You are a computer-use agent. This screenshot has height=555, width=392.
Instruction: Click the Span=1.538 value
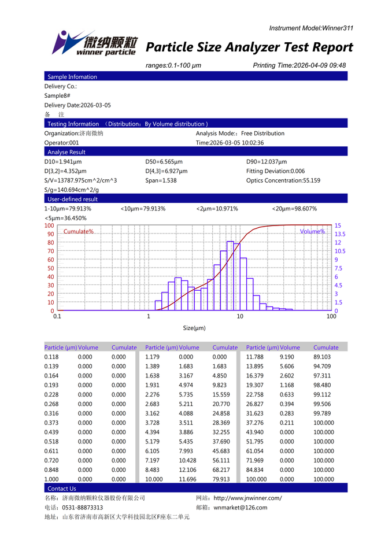click(161, 180)
